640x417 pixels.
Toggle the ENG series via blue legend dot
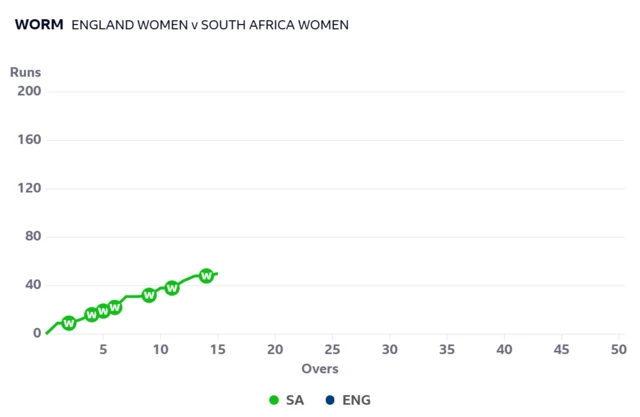click(x=330, y=400)
